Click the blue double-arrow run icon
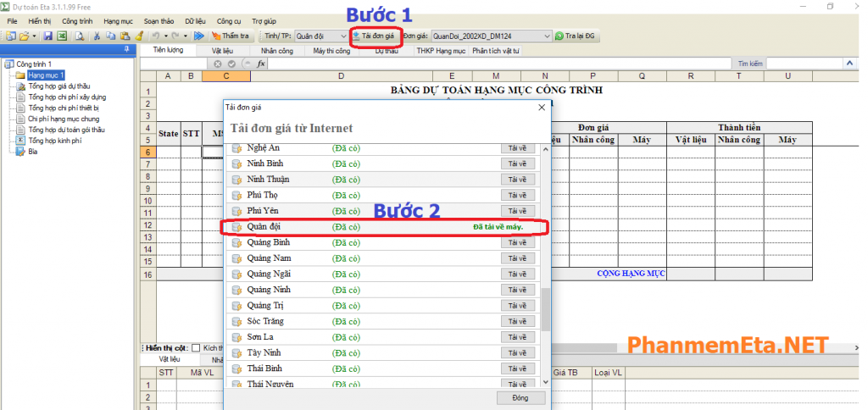Image resolution: width=868 pixels, height=410 pixels. pos(198,36)
